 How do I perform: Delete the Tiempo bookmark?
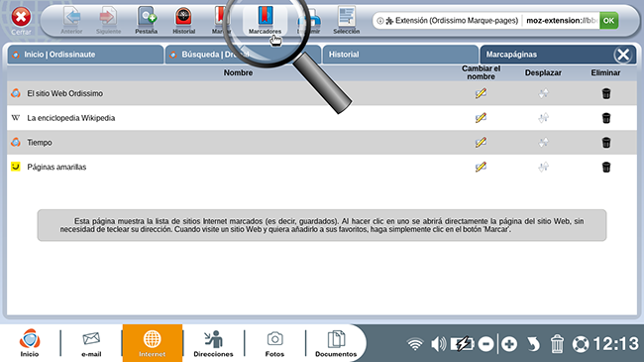(x=605, y=143)
